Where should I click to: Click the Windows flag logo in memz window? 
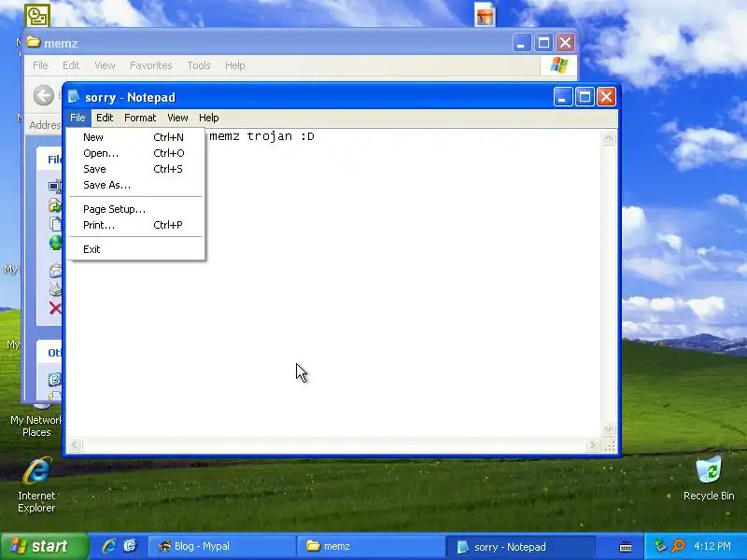(558, 65)
